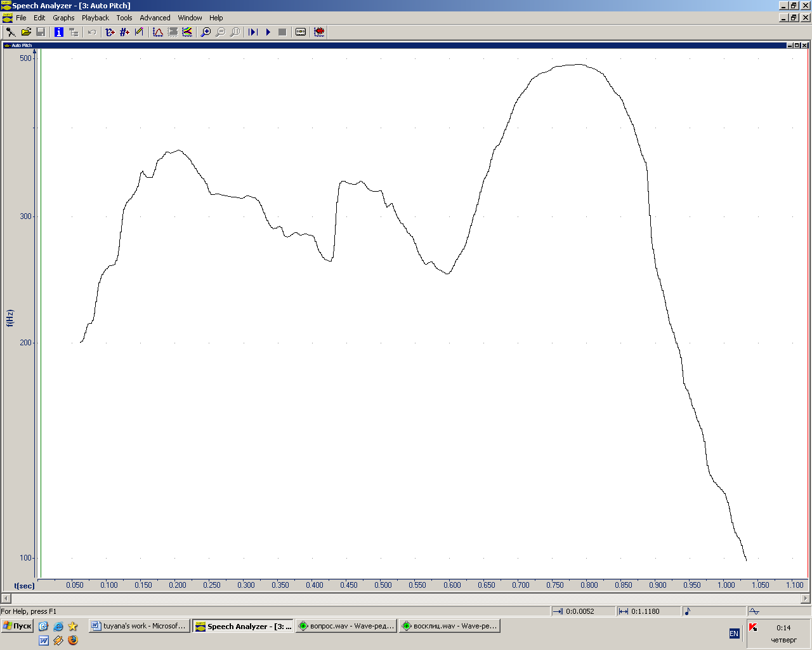This screenshot has width=812, height=650.
Task: Click the green cursor line in the graph
Action: pos(41,314)
